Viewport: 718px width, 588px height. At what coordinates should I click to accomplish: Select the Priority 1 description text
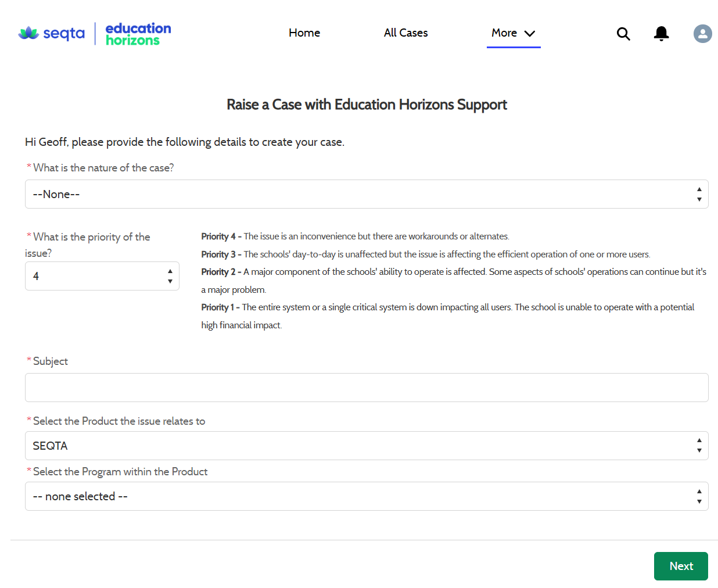tap(447, 307)
